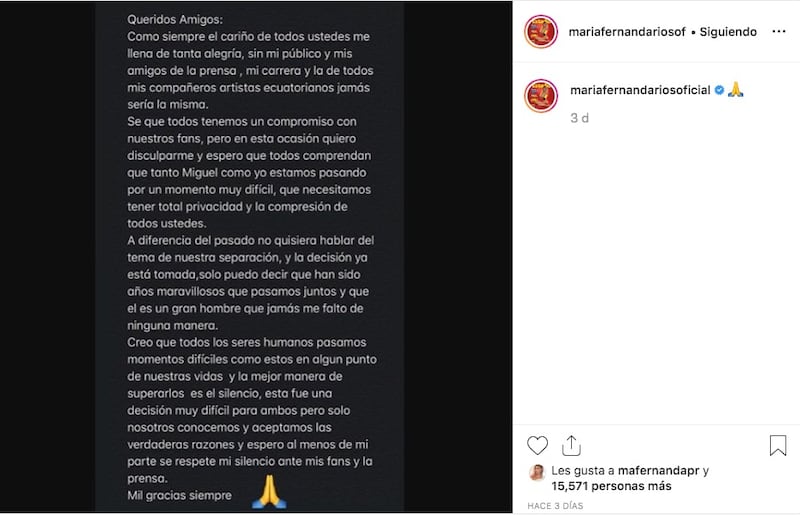Screen dimensions: 800x515
Task: Click the Mil gracias siempre line
Action: point(179,495)
